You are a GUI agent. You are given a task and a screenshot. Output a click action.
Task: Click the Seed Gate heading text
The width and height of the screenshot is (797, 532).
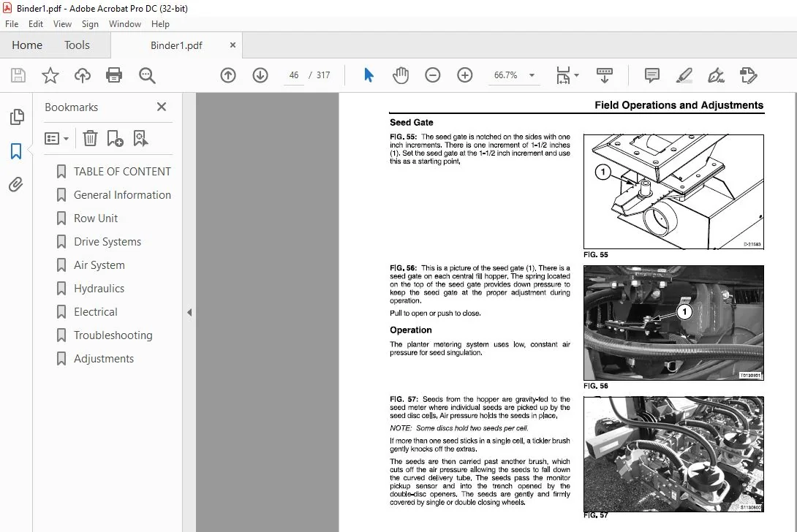coord(411,123)
